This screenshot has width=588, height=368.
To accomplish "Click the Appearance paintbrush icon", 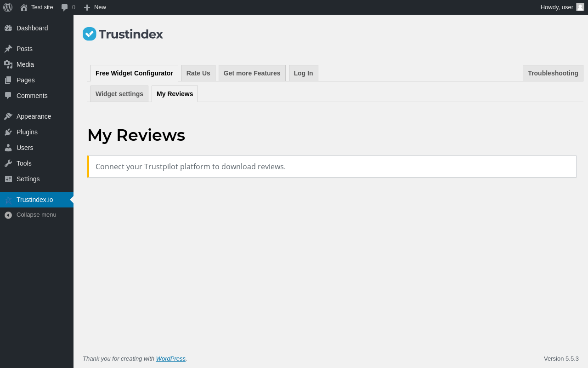I will click(8, 116).
